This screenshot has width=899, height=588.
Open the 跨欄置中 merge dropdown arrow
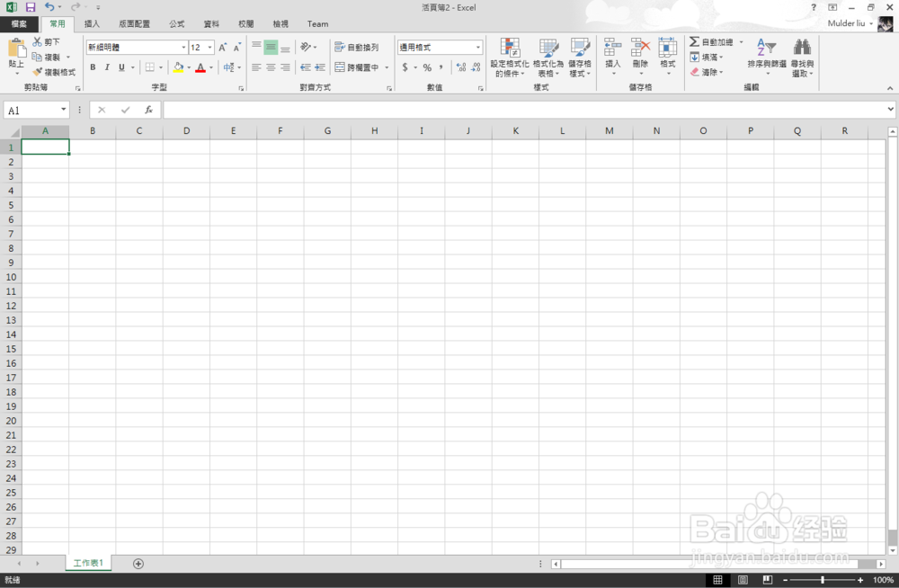[387, 67]
